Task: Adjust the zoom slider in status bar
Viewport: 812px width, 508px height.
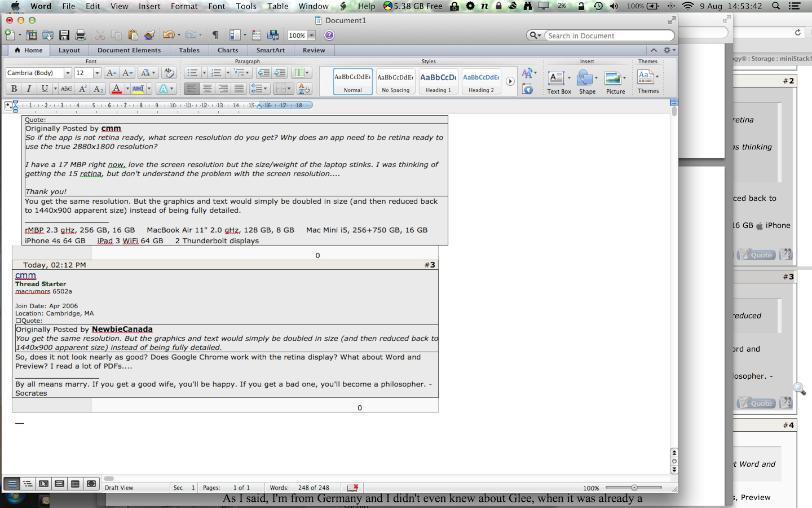Action: tap(634, 488)
